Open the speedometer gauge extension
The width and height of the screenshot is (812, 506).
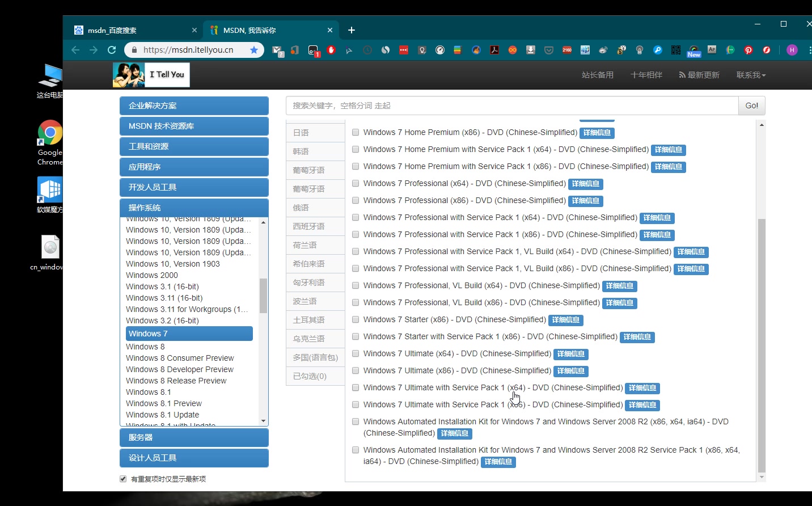(x=440, y=50)
